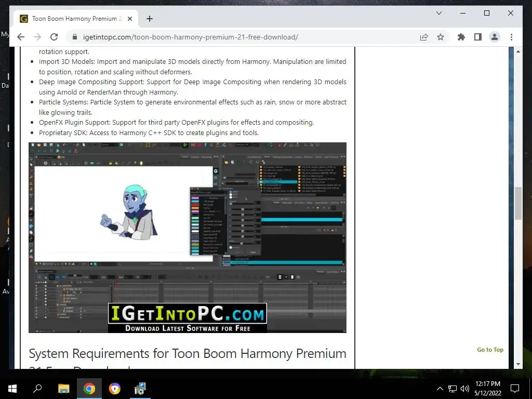Show hidden system tray icons

[440, 389]
